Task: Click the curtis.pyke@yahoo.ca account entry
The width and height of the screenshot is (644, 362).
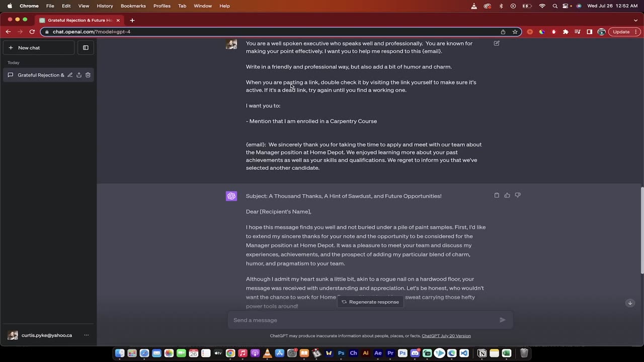Action: [x=48, y=335]
